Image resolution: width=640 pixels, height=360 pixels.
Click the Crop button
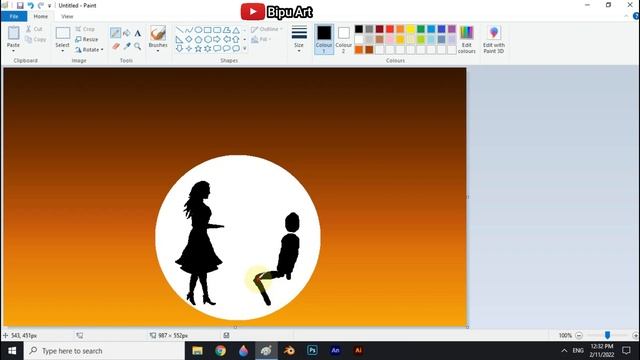coord(85,29)
